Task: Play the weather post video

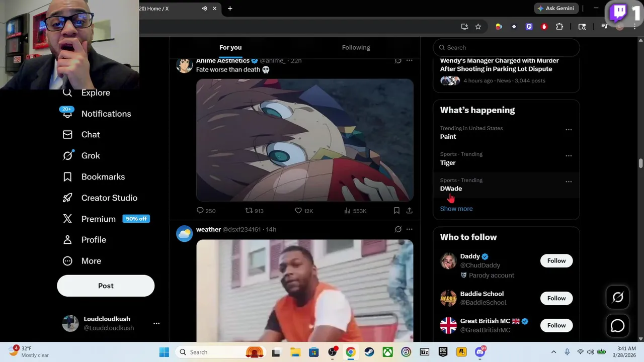Action: (x=305, y=291)
